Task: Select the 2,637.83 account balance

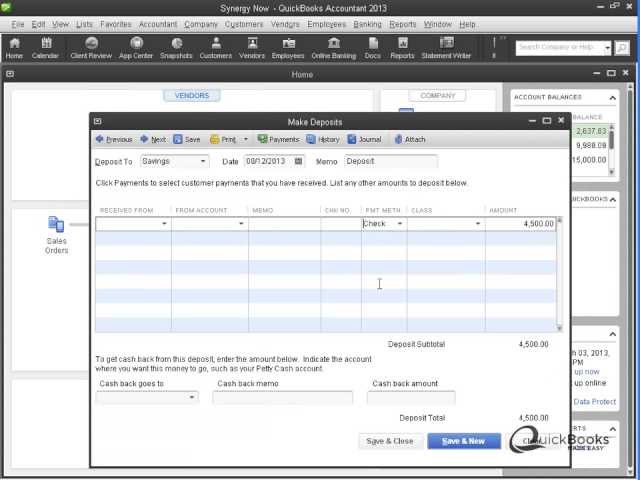Action: pyautogui.click(x=591, y=131)
